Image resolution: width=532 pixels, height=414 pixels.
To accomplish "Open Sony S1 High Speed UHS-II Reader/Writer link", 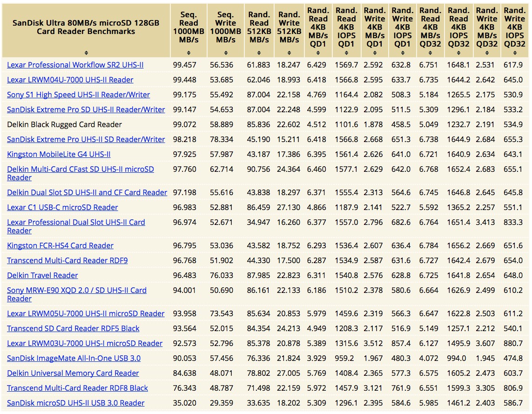I will point(78,95).
